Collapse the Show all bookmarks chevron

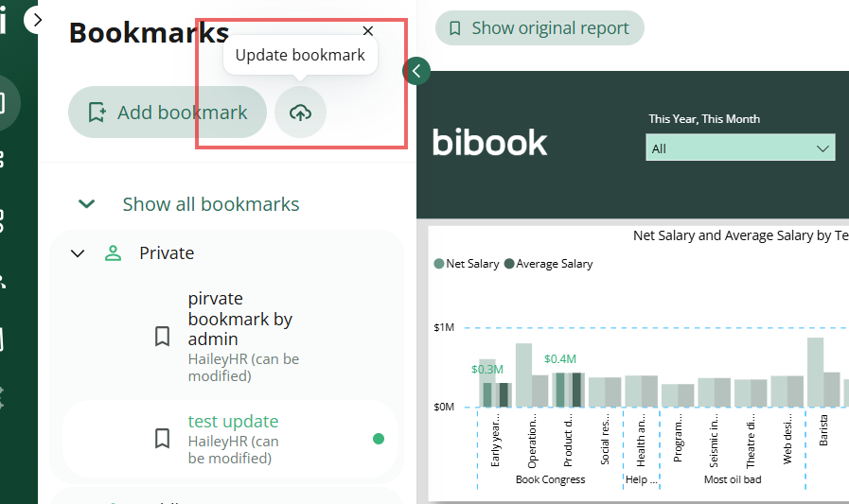click(x=87, y=204)
